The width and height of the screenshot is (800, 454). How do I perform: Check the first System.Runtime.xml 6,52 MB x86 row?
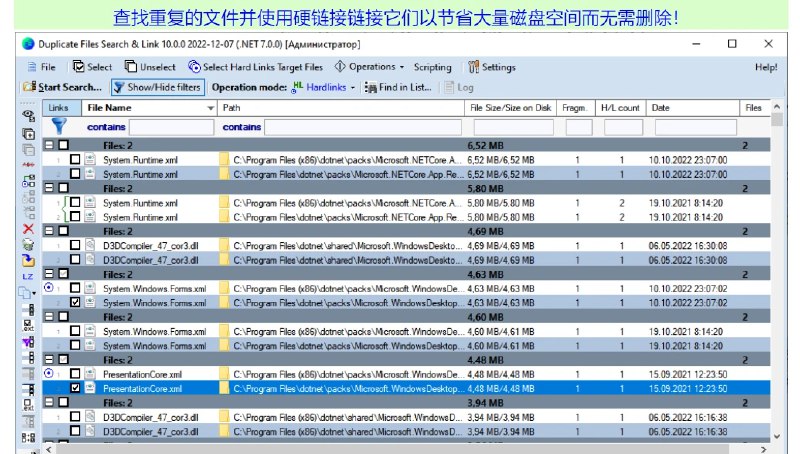75,159
